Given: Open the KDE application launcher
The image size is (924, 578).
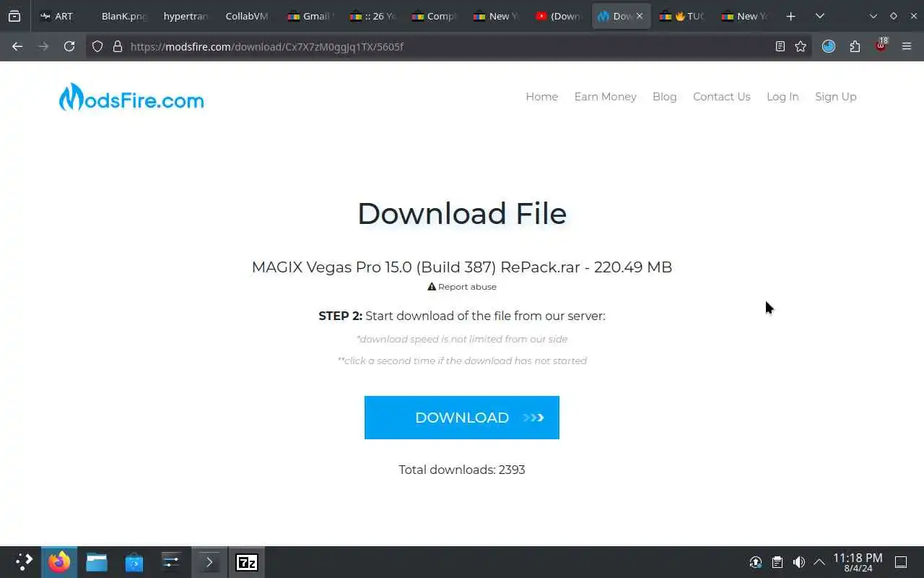Looking at the screenshot, I should 24,562.
